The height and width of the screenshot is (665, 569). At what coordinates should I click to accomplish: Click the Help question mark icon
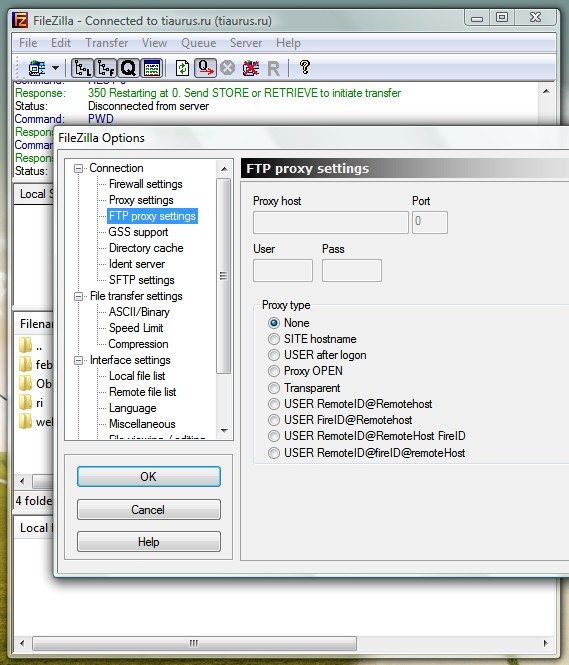pyautogui.click(x=304, y=67)
